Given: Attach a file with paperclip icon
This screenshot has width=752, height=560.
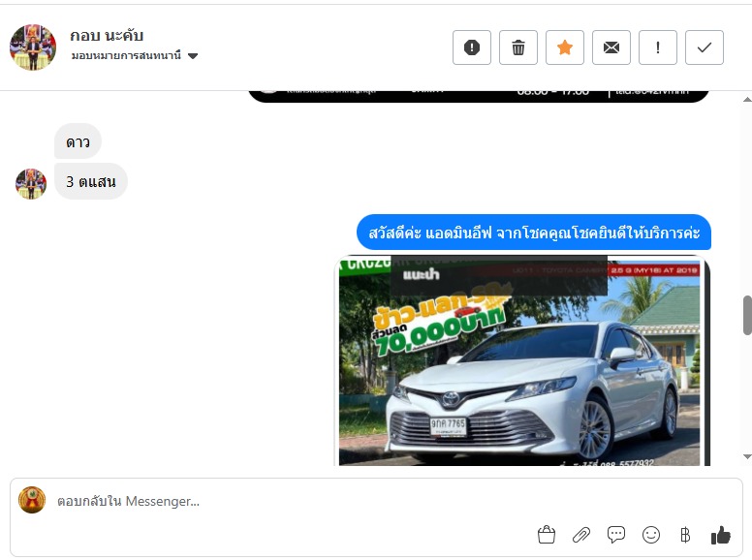Looking at the screenshot, I should (581, 535).
